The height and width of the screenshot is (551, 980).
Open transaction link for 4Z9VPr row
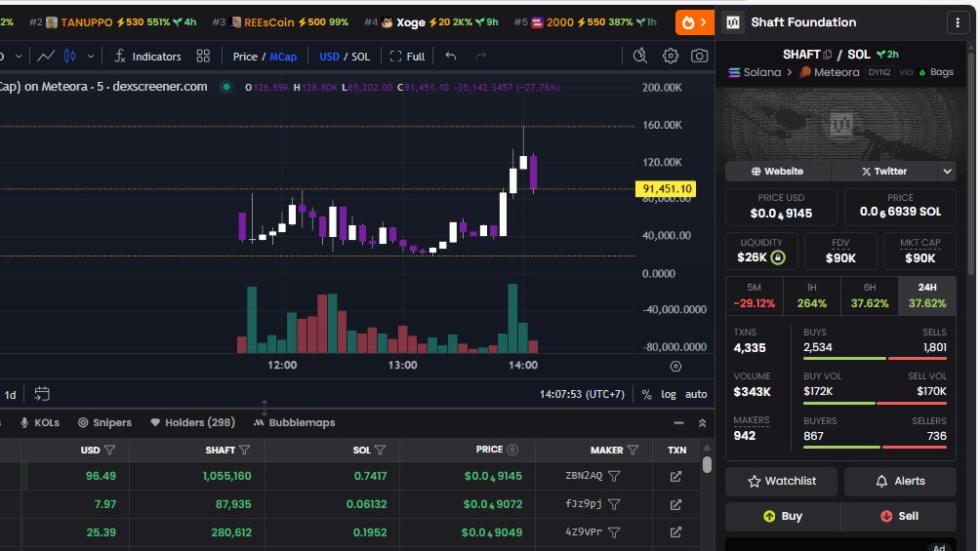coord(675,532)
